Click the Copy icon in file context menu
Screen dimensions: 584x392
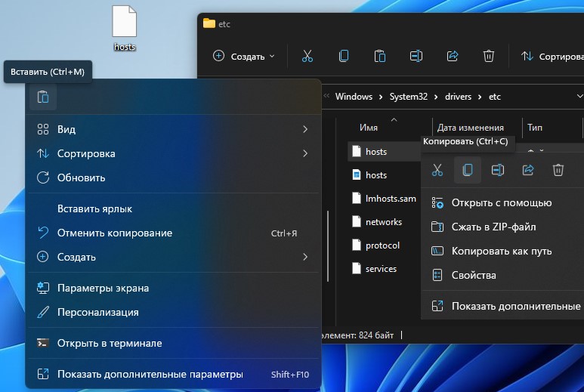(x=468, y=170)
